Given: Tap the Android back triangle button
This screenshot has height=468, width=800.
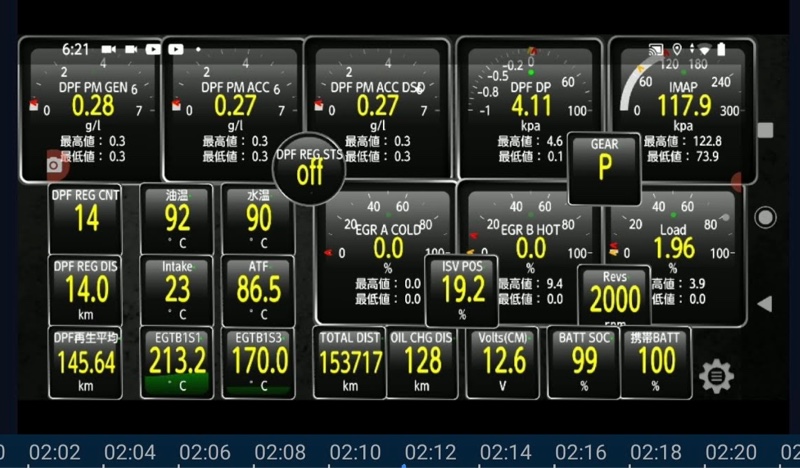Looking at the screenshot, I should pos(765,304).
